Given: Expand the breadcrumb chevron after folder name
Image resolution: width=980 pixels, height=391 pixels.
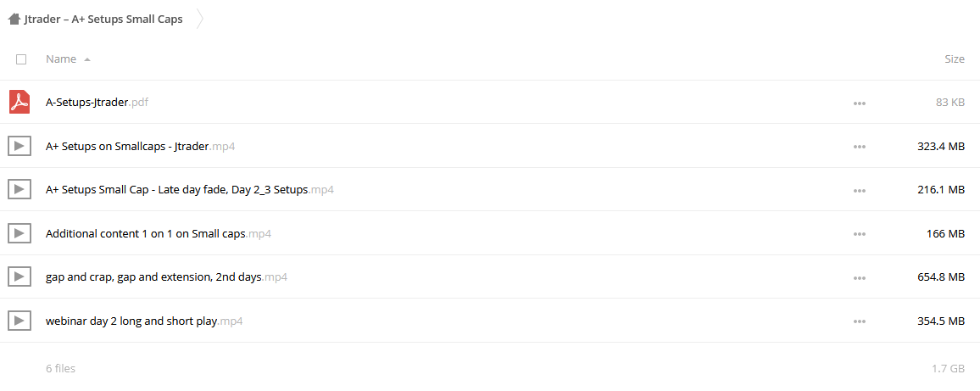Looking at the screenshot, I should tap(199, 20).
